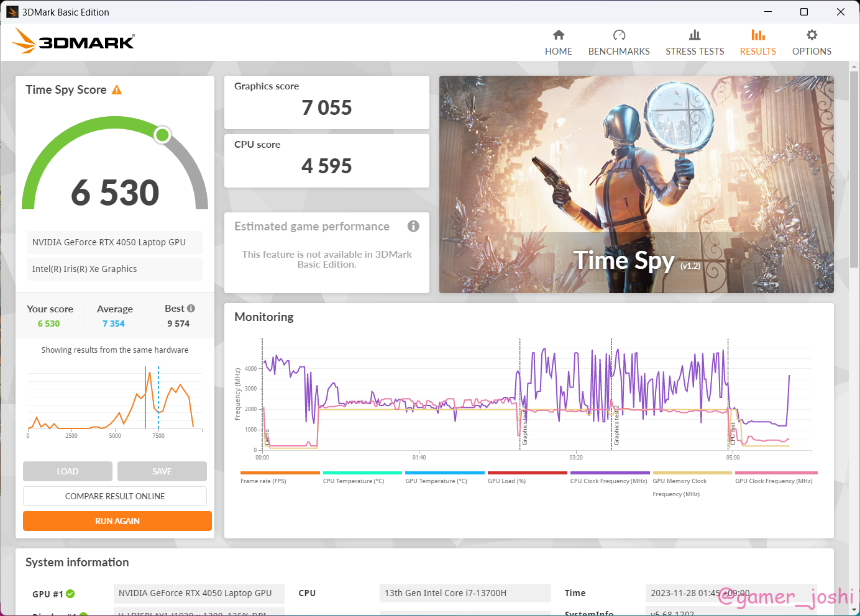The height and width of the screenshot is (616, 860).
Task: Click the 3DMark logo
Action: 73,41
